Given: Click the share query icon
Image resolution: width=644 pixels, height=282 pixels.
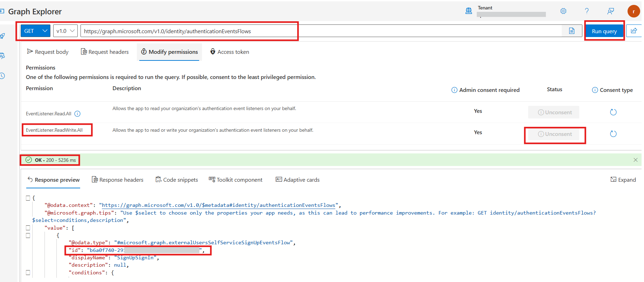Looking at the screenshot, I should coord(634,31).
